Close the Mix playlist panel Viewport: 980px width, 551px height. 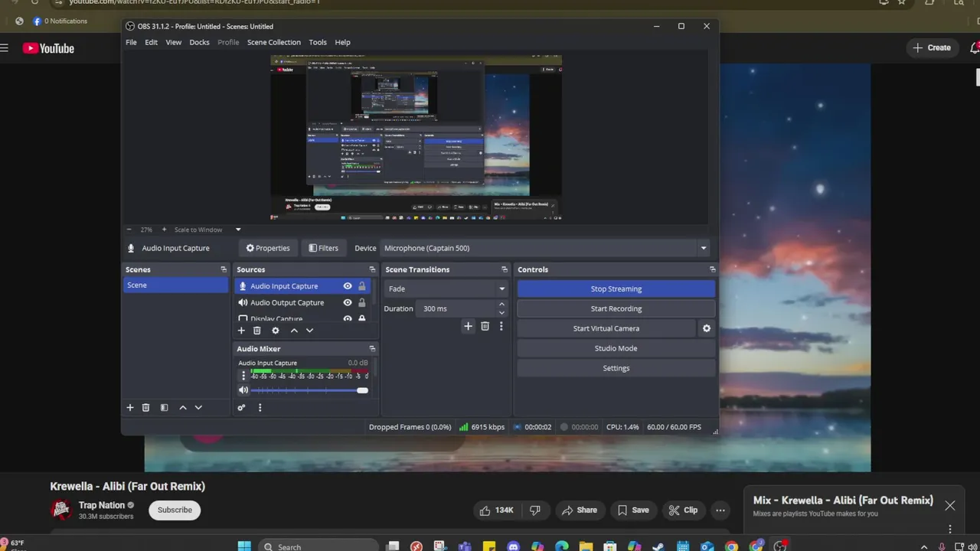pyautogui.click(x=950, y=505)
